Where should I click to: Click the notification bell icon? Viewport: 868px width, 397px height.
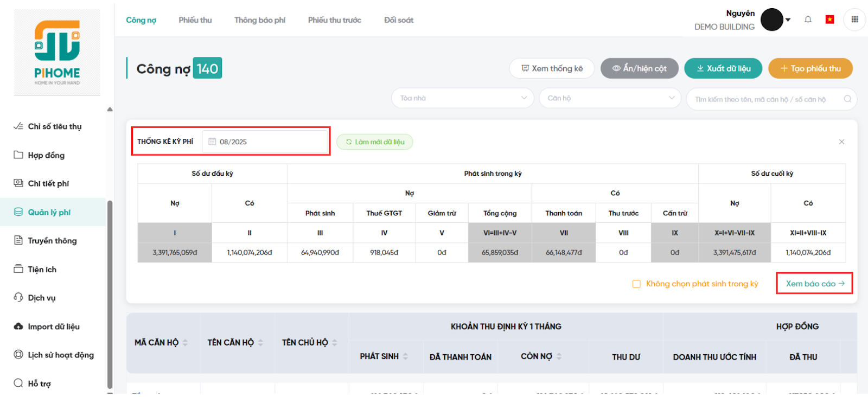(x=808, y=20)
